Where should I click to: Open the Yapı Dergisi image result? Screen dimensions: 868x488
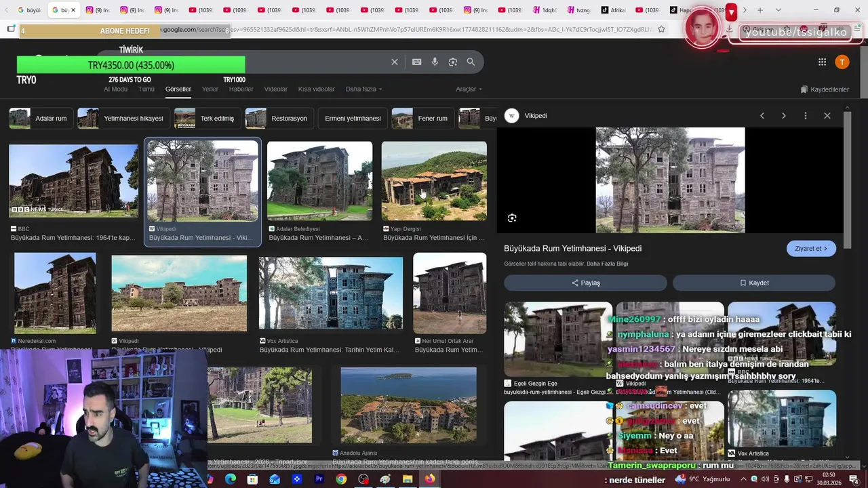click(434, 181)
